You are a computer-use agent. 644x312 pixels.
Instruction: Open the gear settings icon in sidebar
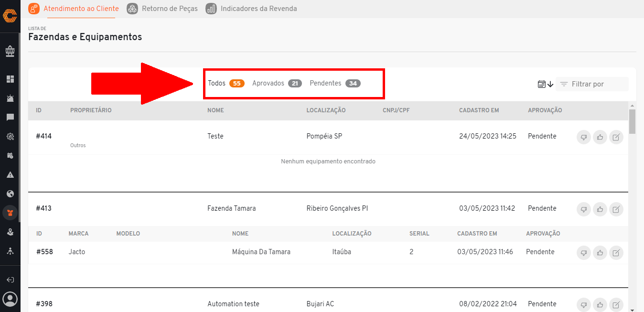click(10, 136)
